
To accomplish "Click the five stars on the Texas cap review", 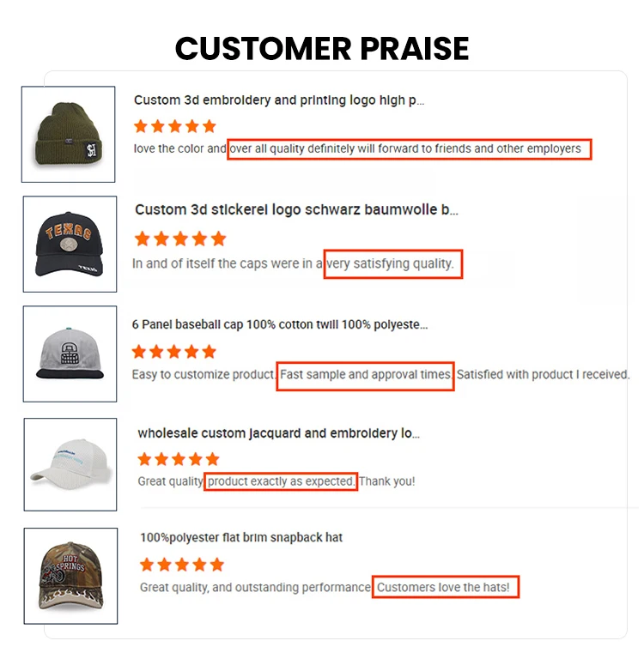I will [x=180, y=239].
